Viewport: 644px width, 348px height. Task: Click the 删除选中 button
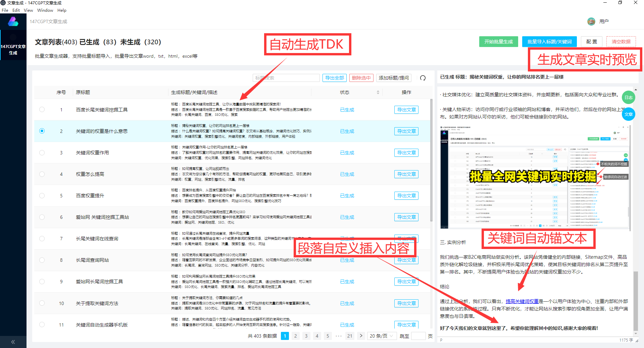[x=361, y=78]
